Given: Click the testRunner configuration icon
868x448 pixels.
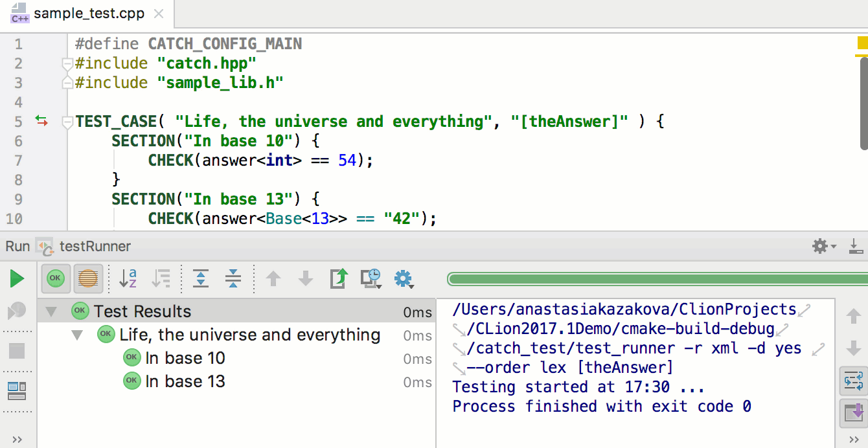Looking at the screenshot, I should [45, 246].
